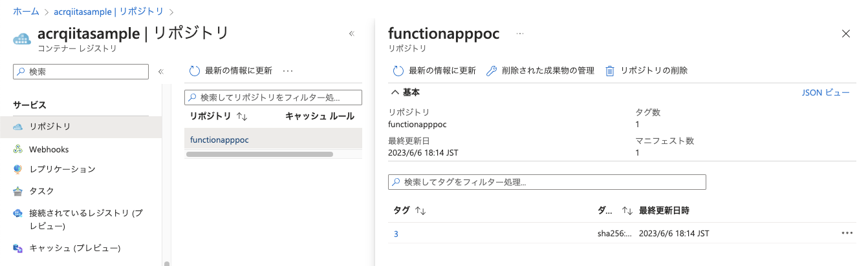
Task: Click the key-shaped manage deleted artifacts icon
Action: tap(492, 71)
